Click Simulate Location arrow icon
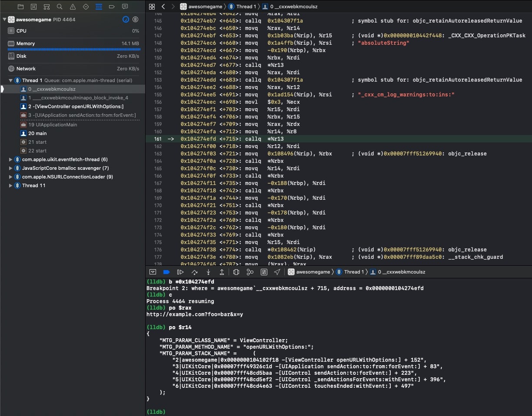532x416 pixels. (277, 272)
